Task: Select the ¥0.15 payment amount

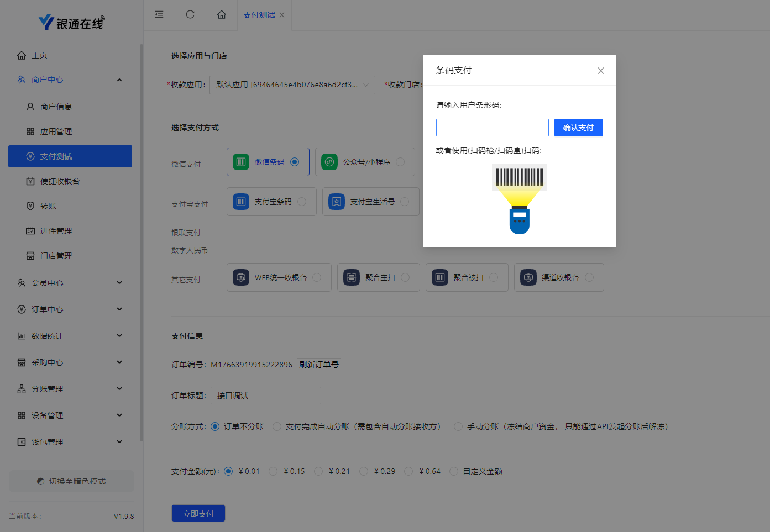Action: coord(274,471)
